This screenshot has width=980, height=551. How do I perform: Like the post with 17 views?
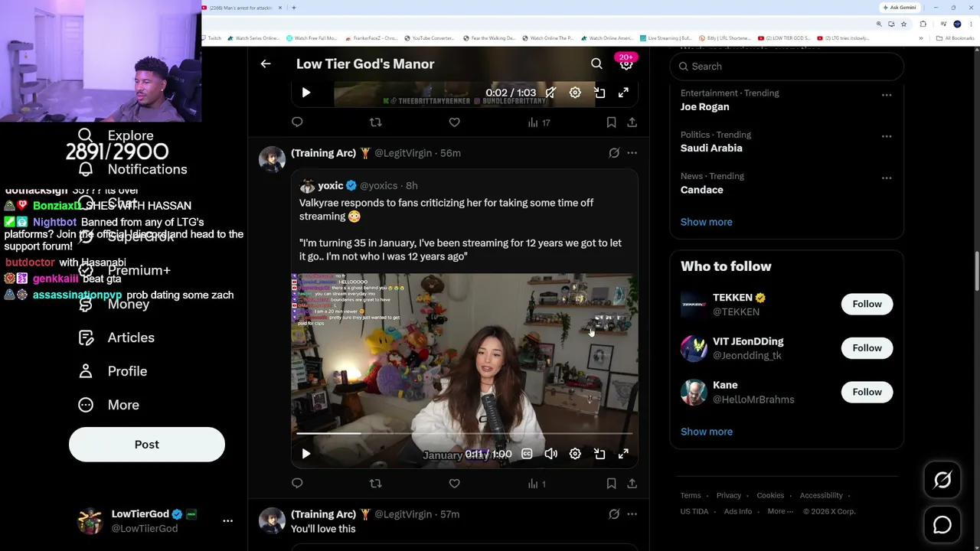454,122
